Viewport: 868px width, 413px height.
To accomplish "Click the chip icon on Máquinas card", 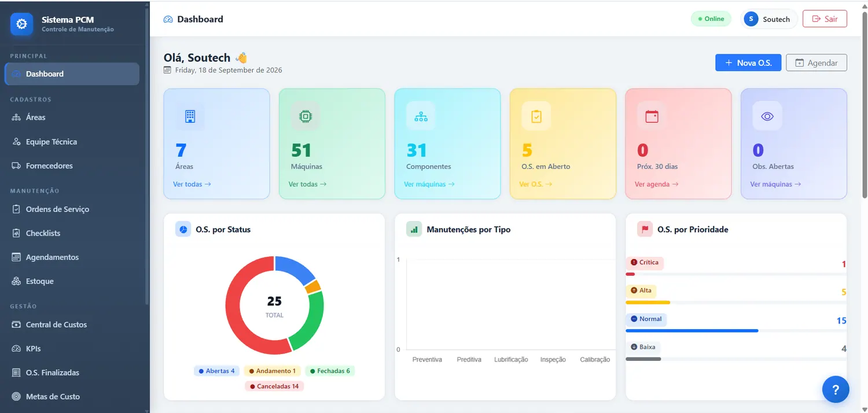I will (x=305, y=116).
